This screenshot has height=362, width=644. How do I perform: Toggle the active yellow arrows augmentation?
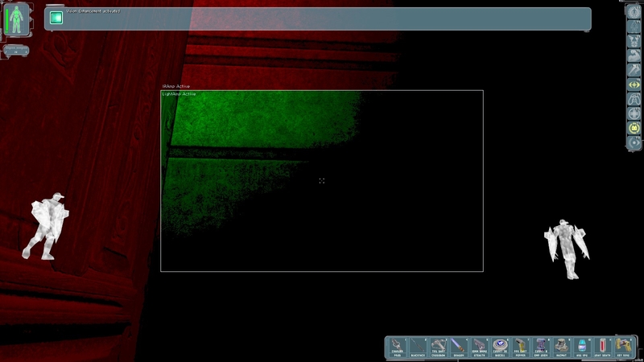tap(634, 84)
